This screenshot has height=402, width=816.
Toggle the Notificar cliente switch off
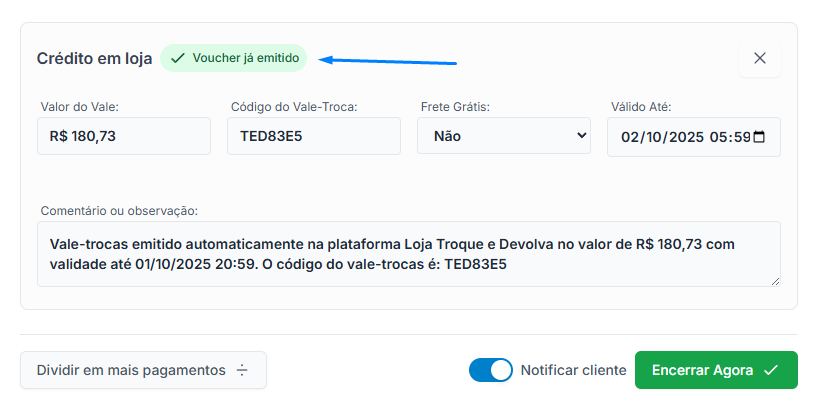pos(490,370)
